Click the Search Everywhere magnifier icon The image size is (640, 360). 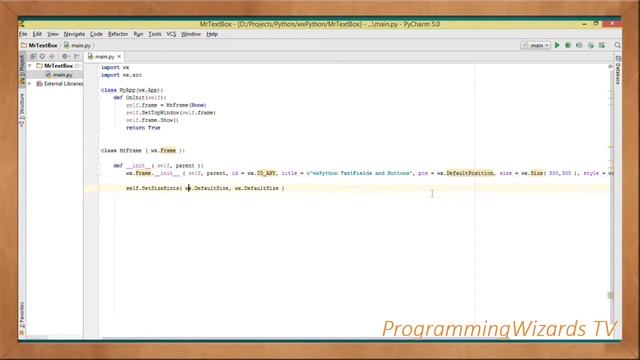click(x=618, y=45)
